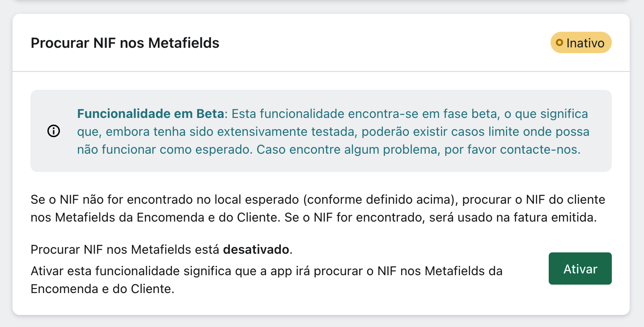This screenshot has height=327, width=644.
Task: Click the phrase não funcionar como esperado
Action: point(165,150)
